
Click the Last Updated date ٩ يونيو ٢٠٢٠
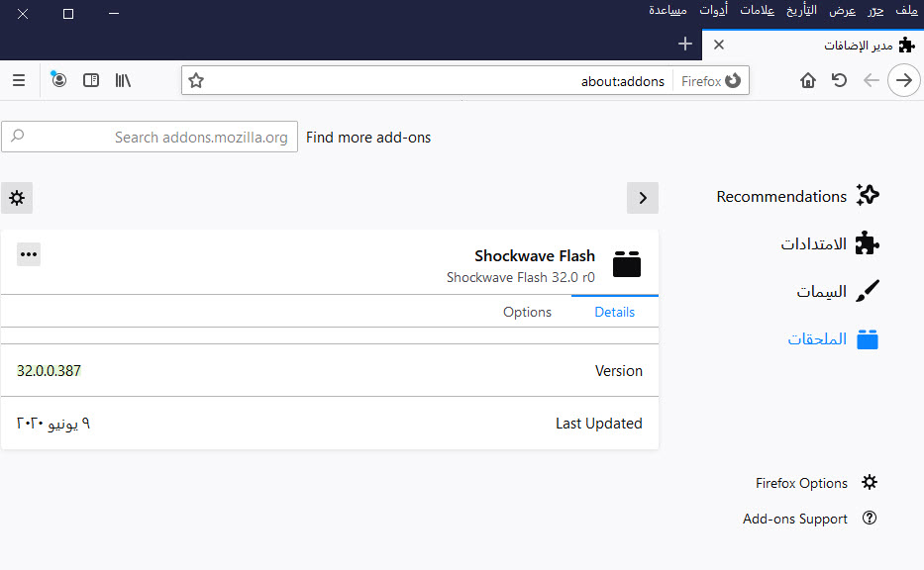[x=53, y=424]
